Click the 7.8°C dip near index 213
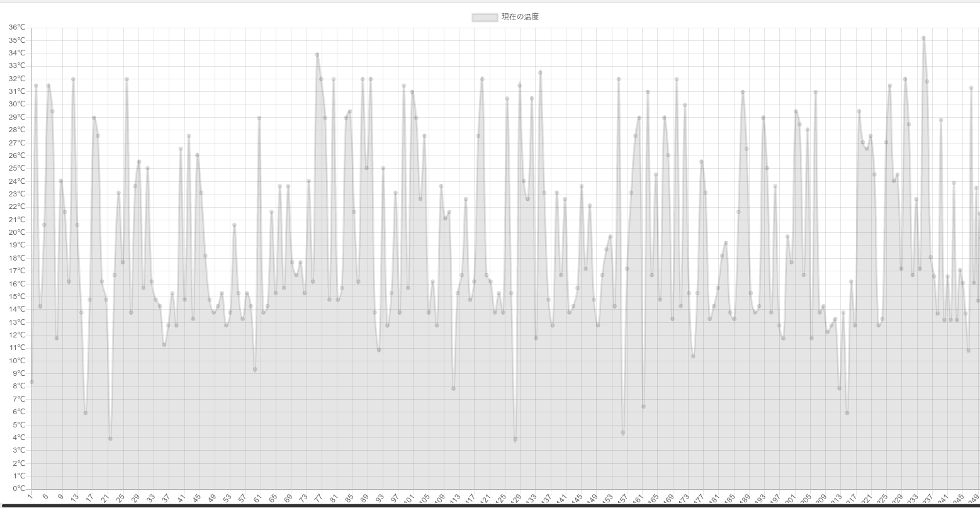This screenshot has width=980, height=508. [839, 388]
